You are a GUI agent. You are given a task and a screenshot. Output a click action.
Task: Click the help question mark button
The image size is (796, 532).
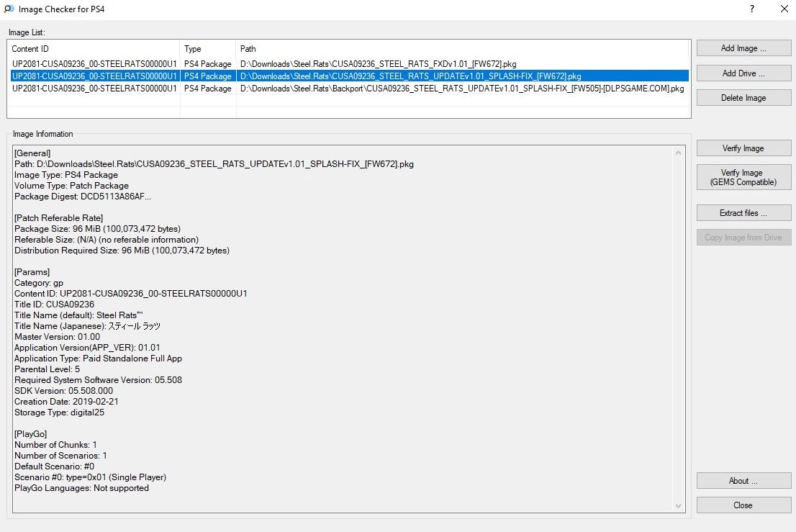coord(752,9)
